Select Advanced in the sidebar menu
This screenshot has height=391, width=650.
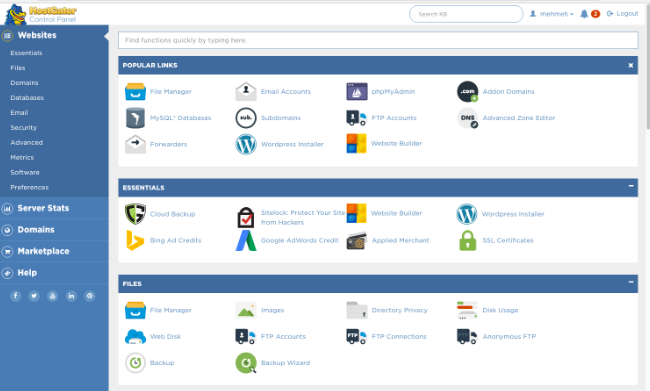[x=27, y=143]
